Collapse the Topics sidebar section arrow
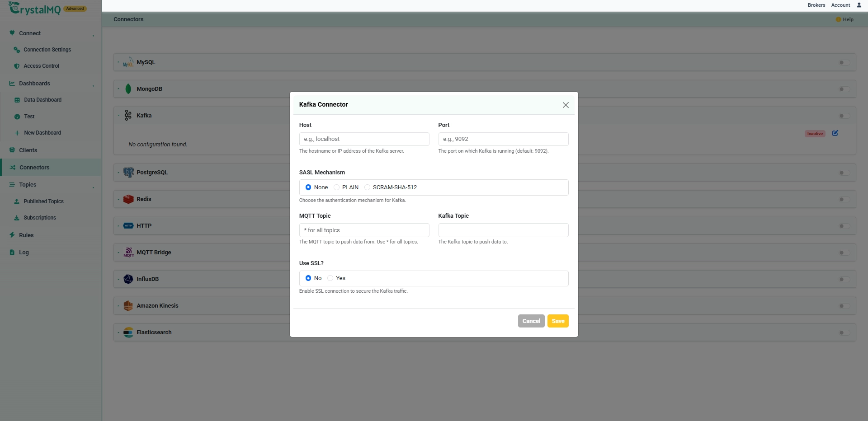Screen dimensions: 868x421 [x=93, y=187]
